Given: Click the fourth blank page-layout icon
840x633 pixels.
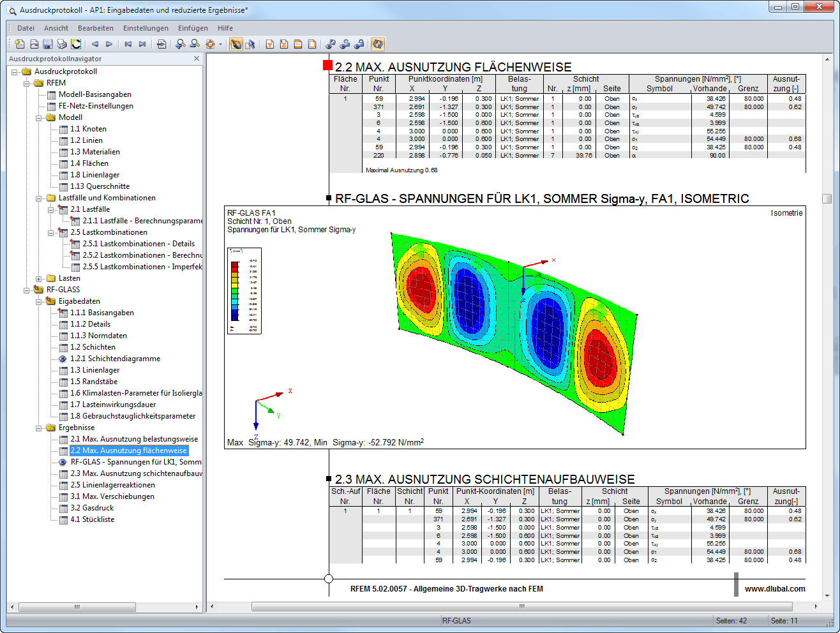Looking at the screenshot, I should pos(312,44).
